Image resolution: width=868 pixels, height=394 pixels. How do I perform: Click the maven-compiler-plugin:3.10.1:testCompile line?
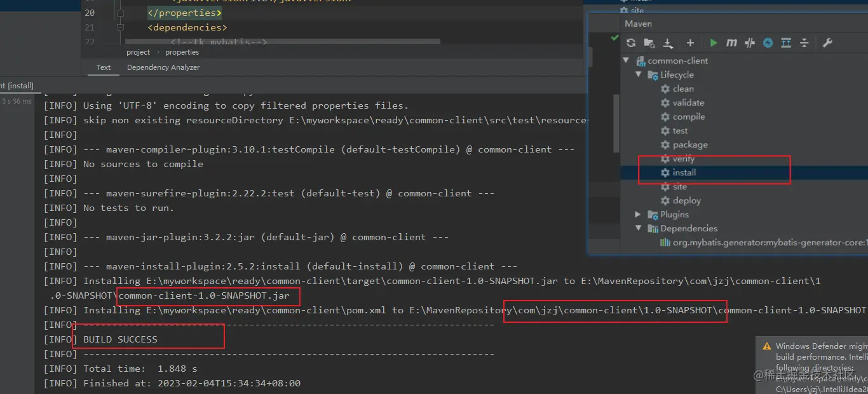coord(309,149)
